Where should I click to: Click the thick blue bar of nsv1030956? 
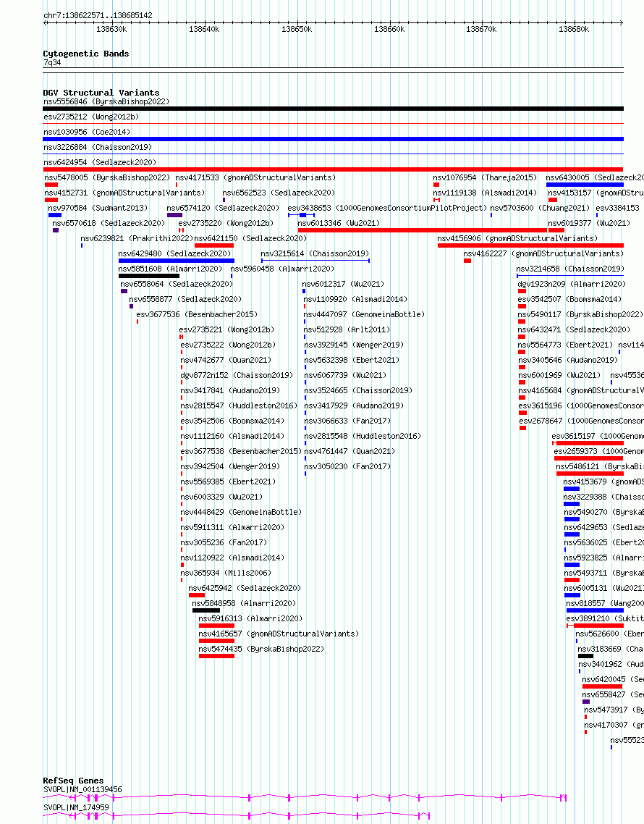[333, 139]
